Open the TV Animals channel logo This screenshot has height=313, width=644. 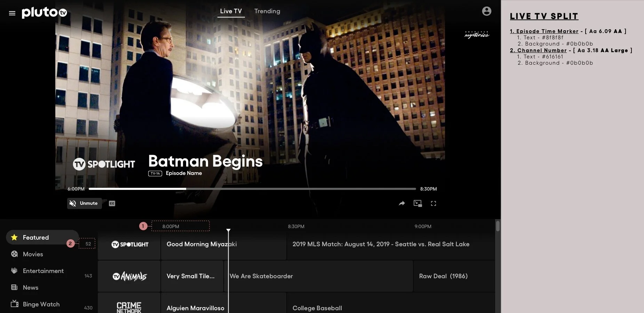point(129,276)
